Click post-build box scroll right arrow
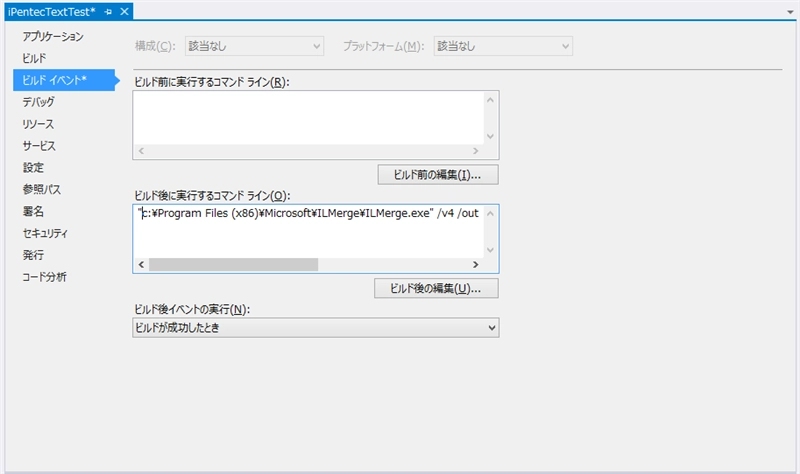This screenshot has width=800, height=474. (476, 265)
